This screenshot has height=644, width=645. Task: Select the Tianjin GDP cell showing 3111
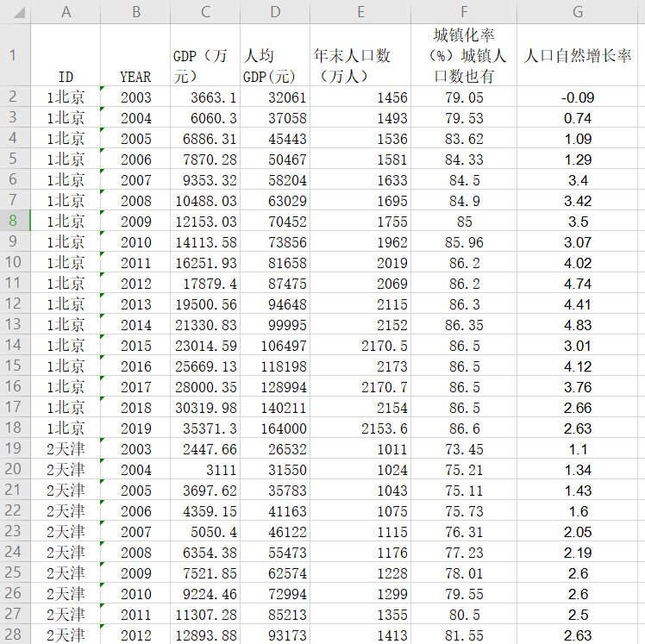coord(205,470)
